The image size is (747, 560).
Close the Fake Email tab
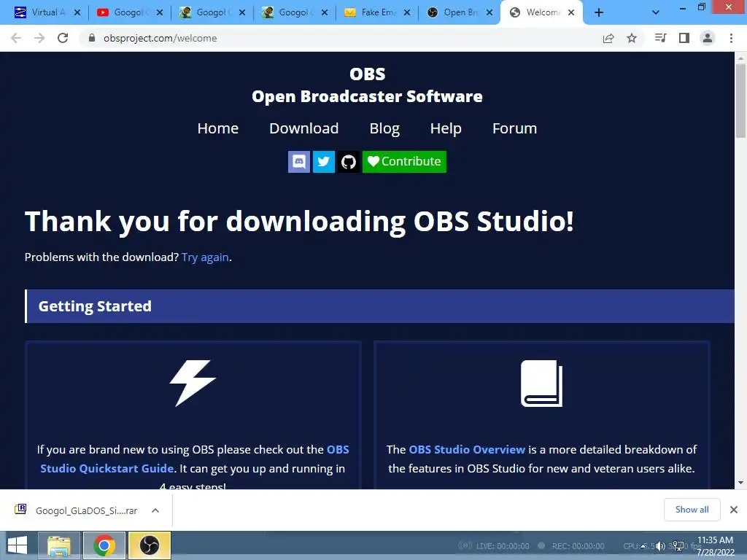[x=407, y=13]
